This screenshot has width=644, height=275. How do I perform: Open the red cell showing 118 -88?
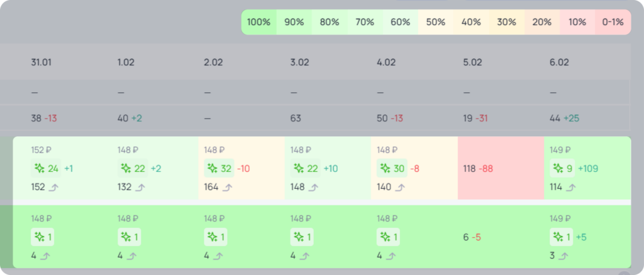tap(501, 168)
